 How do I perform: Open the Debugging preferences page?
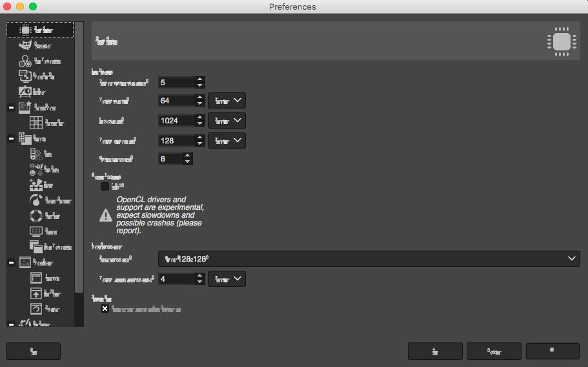[x=43, y=45]
